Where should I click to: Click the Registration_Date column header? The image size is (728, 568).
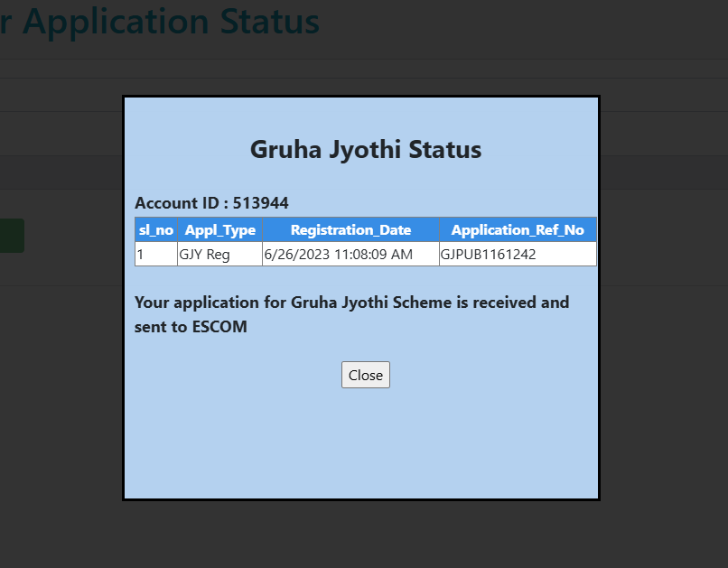click(351, 229)
